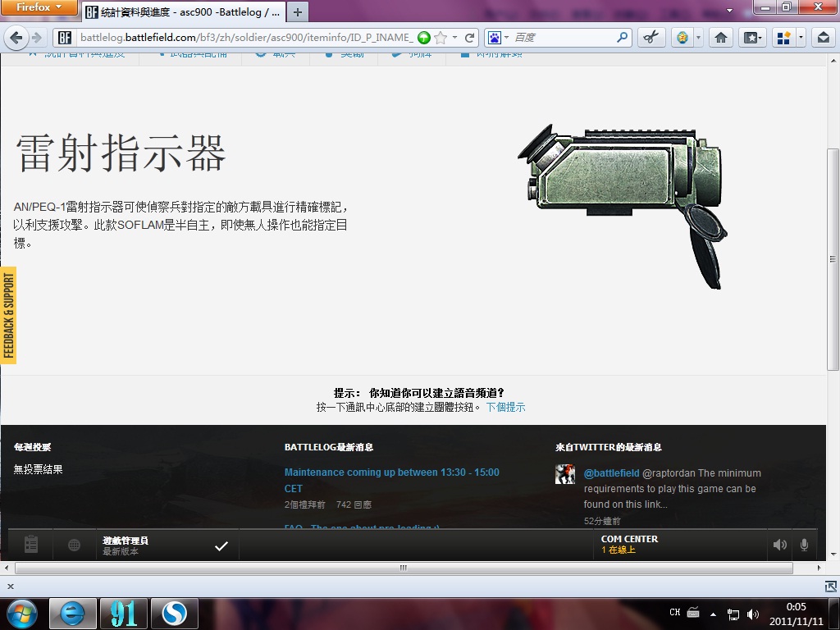Click the checkmark icon in game manager
Screen dimensions: 840x630
coord(221,546)
